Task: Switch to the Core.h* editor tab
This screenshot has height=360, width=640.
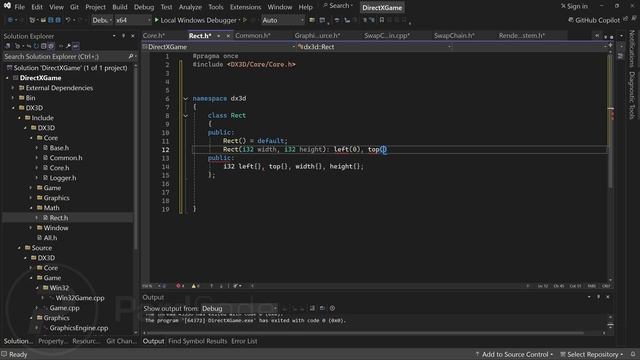Action: 153,36
